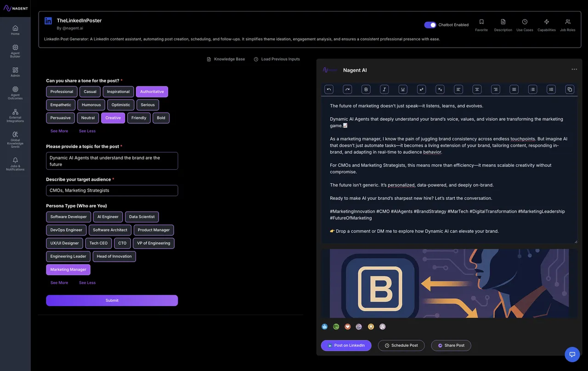Mark TheLinkedInPoster as Favorite
588x371 pixels.
[x=481, y=25]
